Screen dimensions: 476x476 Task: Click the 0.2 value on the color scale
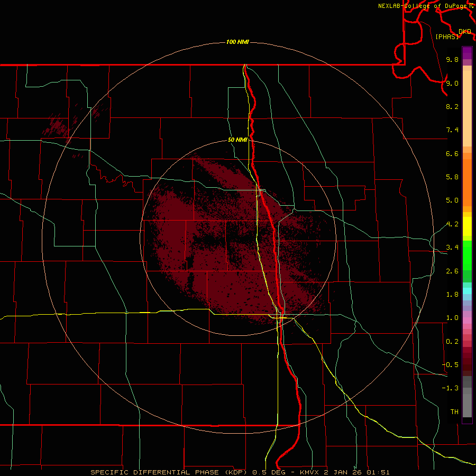coord(452,341)
